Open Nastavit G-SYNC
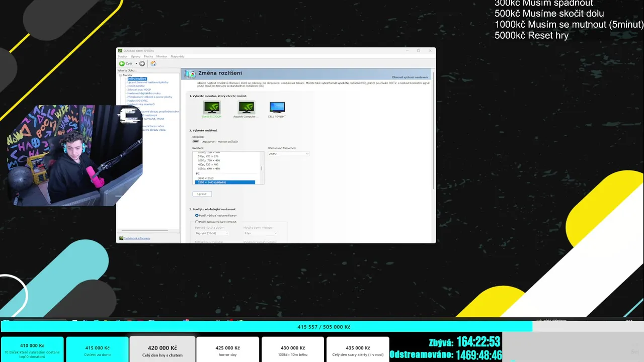Image resolution: width=644 pixels, height=362 pixels. click(x=136, y=100)
